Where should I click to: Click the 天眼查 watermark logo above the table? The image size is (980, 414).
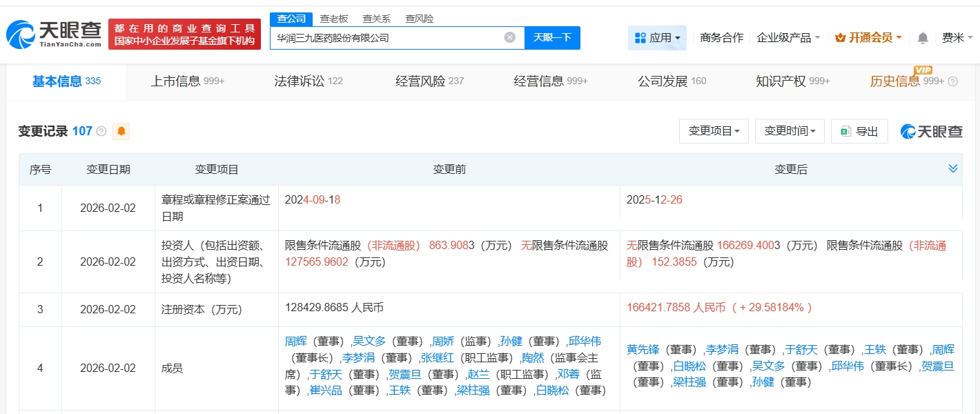(x=931, y=131)
